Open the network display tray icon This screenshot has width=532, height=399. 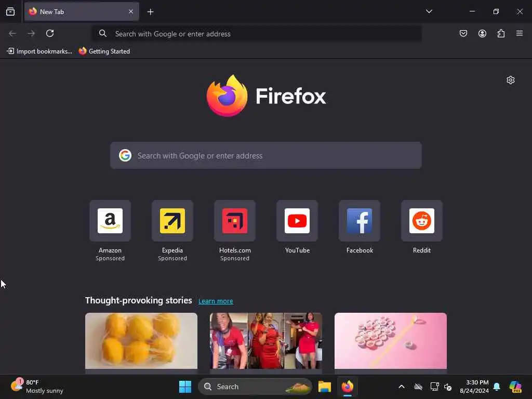coord(434,387)
